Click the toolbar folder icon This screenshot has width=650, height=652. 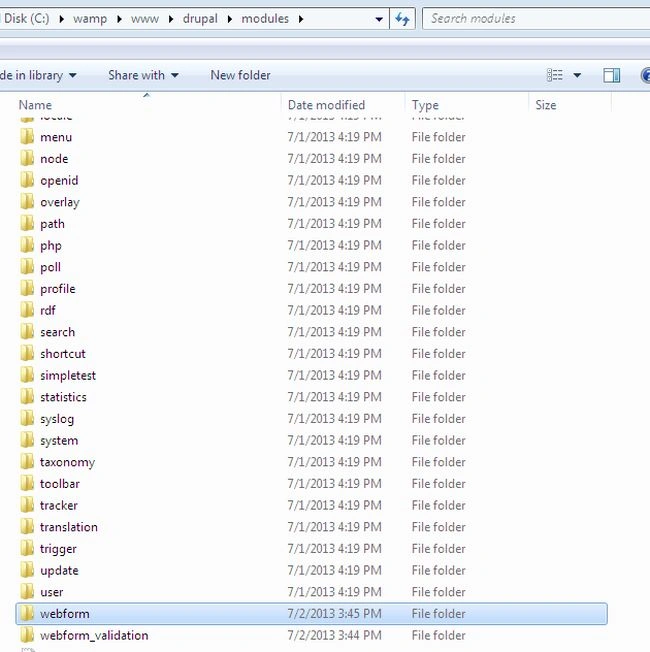point(27,483)
